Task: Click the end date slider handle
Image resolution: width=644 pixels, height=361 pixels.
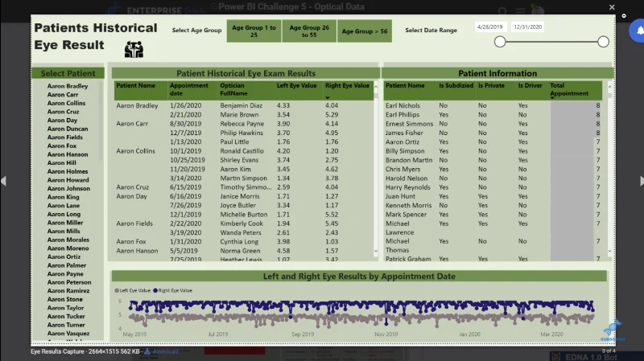Action: 603,42
